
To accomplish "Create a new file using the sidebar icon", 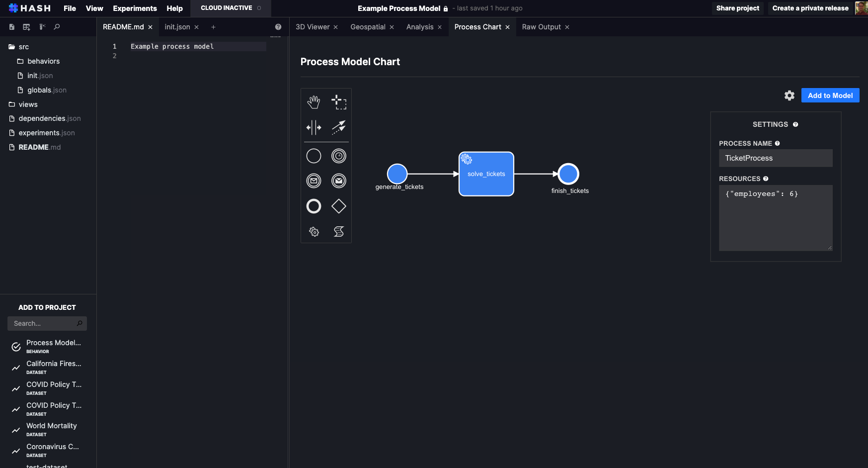I will (x=11, y=27).
